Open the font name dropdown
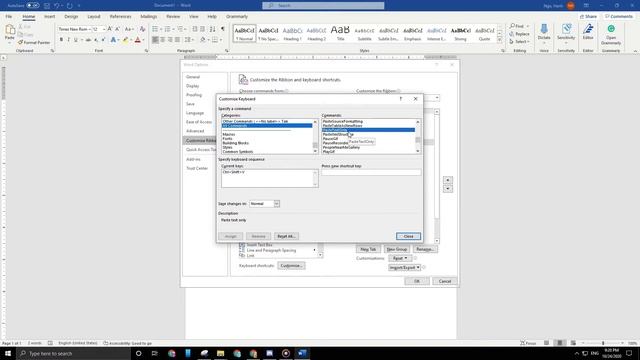 tap(89, 29)
